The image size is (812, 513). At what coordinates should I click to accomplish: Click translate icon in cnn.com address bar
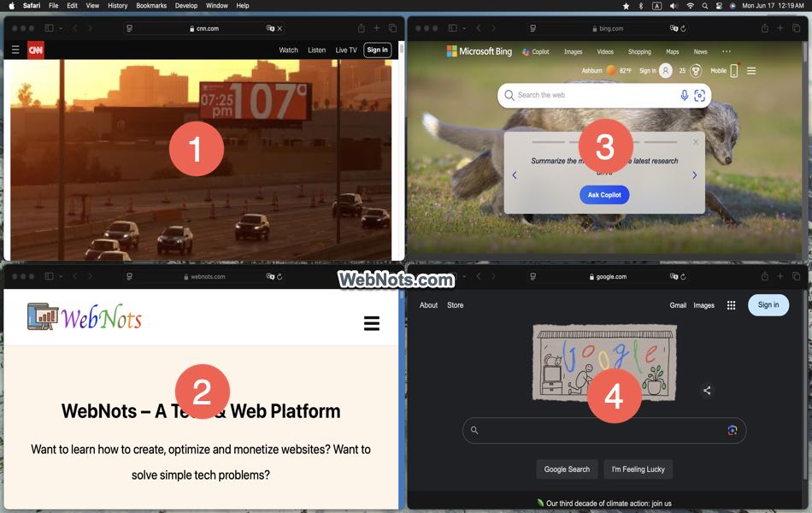point(270,28)
